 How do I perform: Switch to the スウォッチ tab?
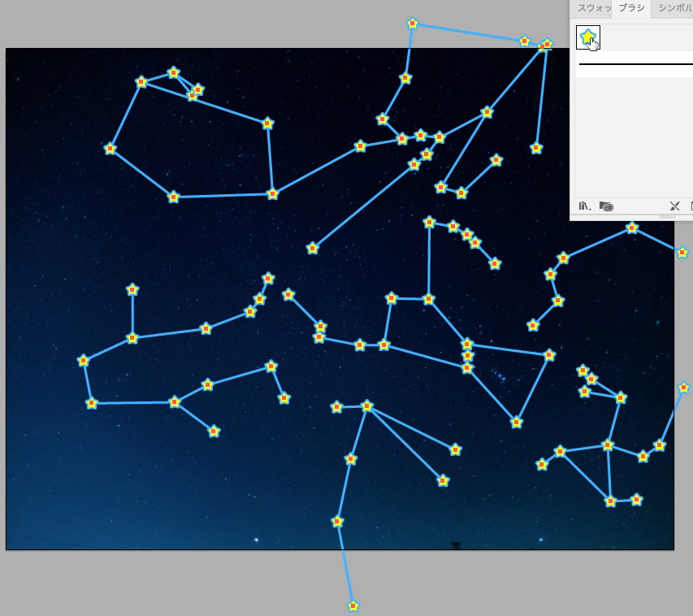592,8
